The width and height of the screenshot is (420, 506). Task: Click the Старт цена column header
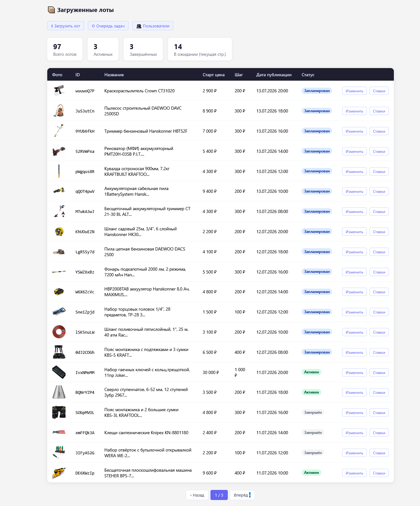click(214, 75)
